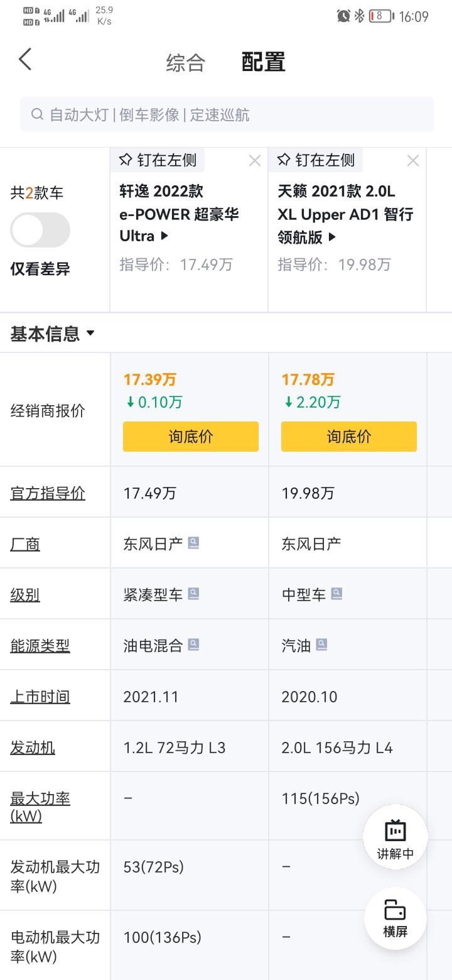Tap 询底价 button for 轩逸
This screenshot has width=452, height=980.
[191, 437]
